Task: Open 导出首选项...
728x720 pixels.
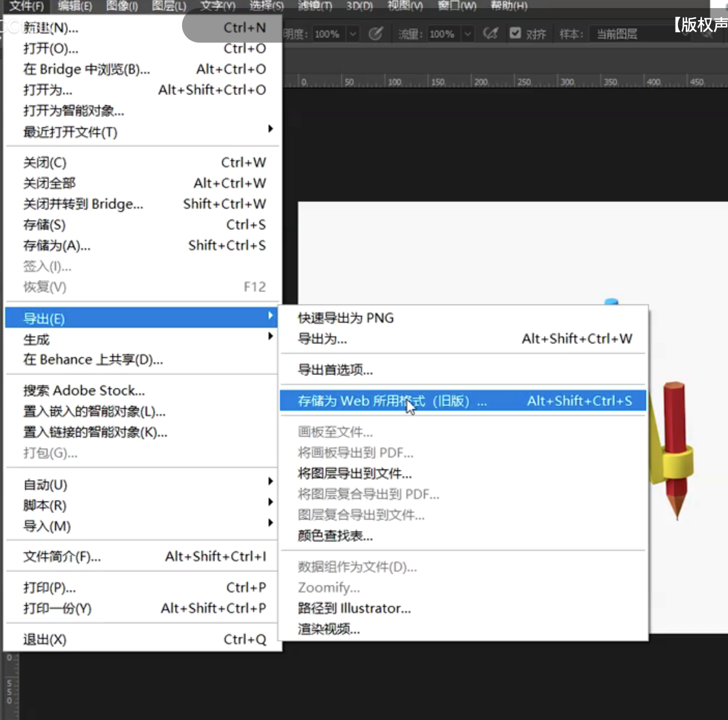Action: pos(462,370)
